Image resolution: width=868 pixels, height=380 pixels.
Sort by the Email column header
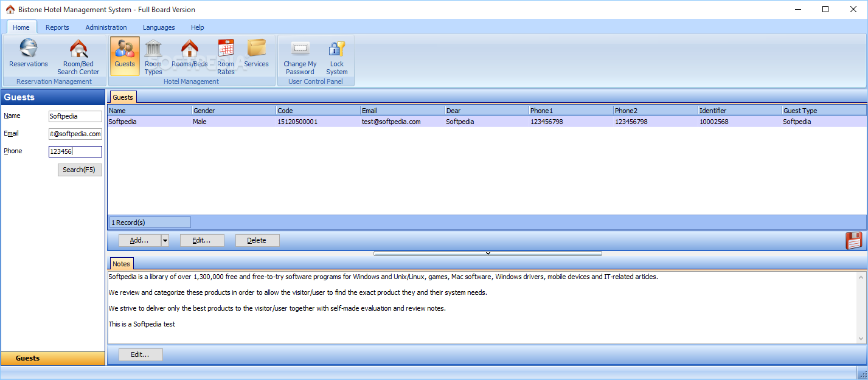pyautogui.click(x=403, y=111)
